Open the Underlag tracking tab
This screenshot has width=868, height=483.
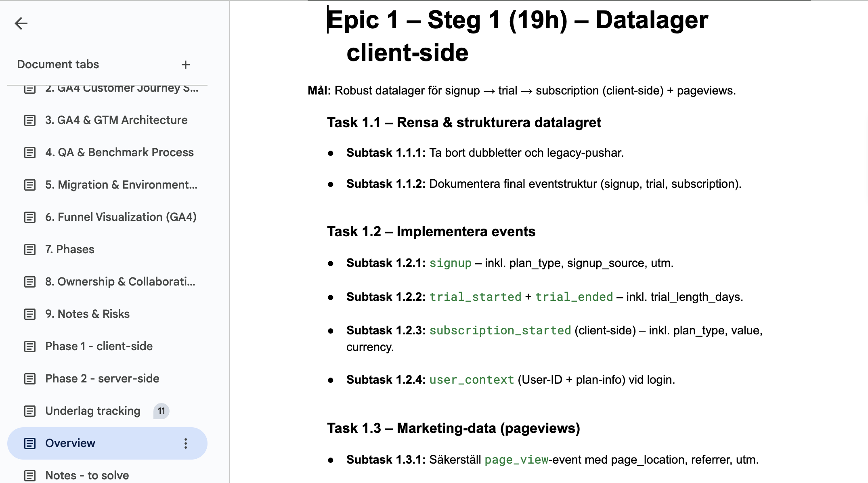(x=93, y=411)
